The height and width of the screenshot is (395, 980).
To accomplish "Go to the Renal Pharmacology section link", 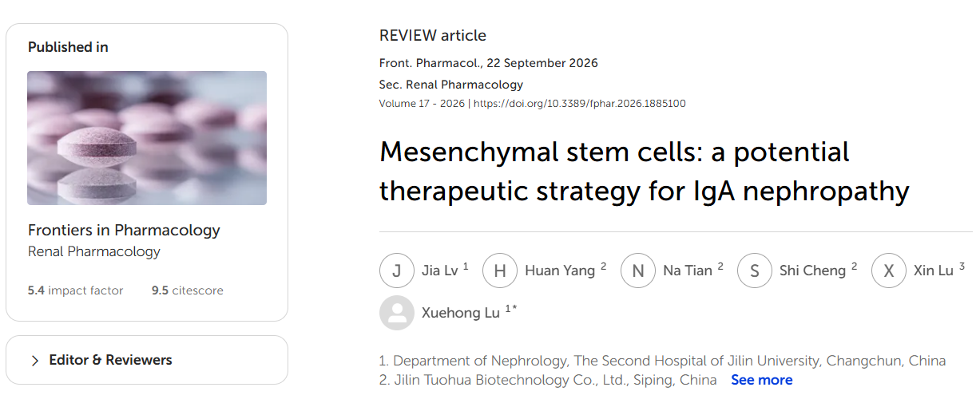I will click(x=94, y=252).
